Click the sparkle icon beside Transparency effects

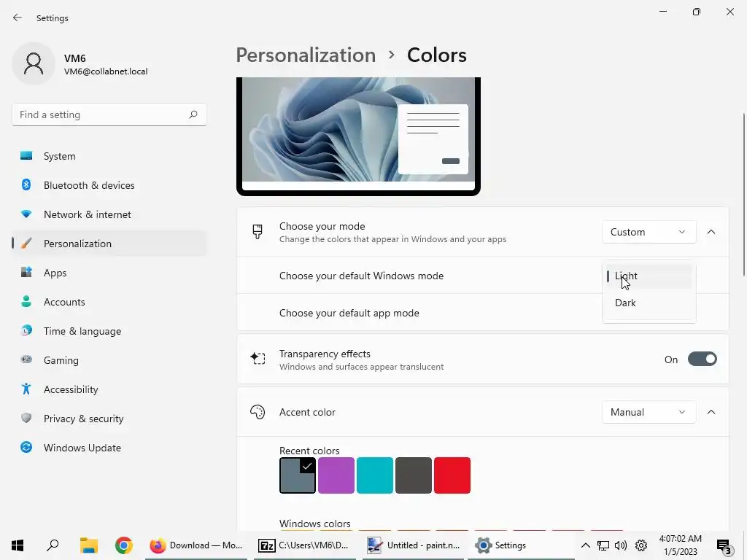[258, 359]
